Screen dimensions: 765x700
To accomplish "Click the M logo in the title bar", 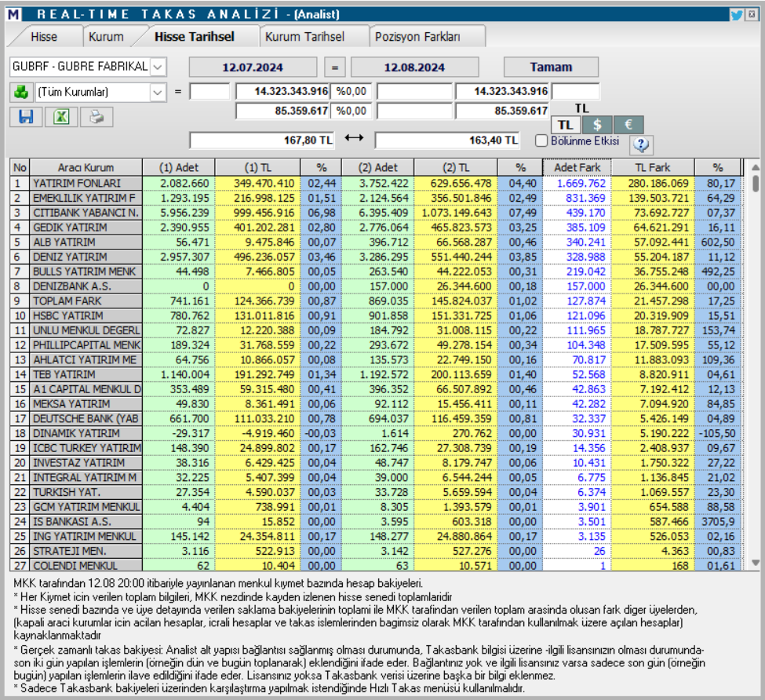I will click(13, 12).
